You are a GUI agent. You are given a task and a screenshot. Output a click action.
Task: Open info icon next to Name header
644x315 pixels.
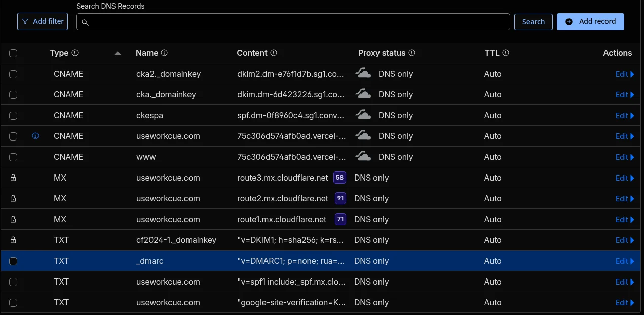164,53
